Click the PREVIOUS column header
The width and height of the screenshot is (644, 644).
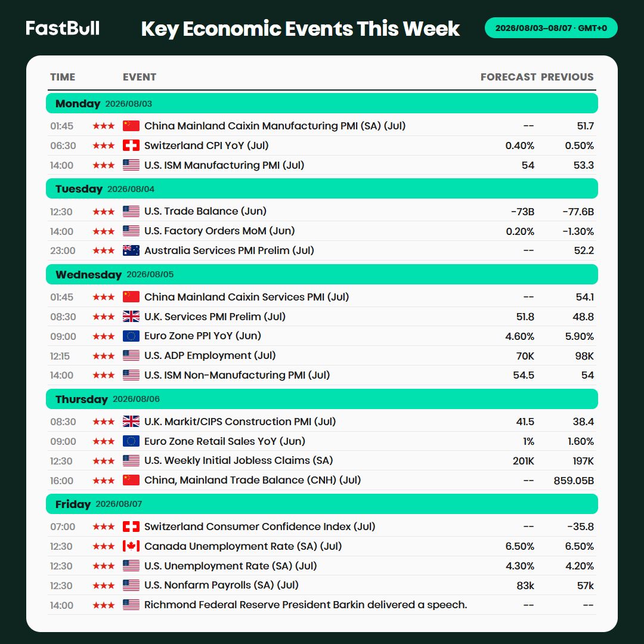click(x=567, y=77)
